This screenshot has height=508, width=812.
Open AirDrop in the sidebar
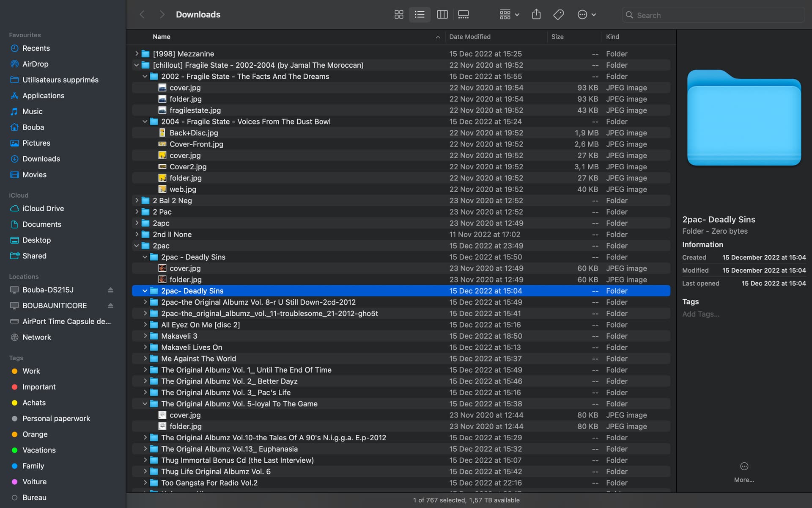coord(35,64)
